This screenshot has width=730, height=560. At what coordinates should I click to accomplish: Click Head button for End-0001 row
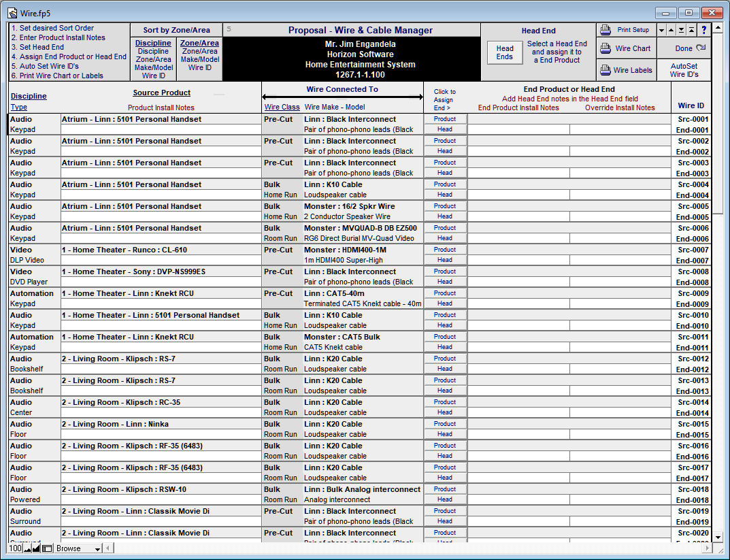(x=445, y=129)
